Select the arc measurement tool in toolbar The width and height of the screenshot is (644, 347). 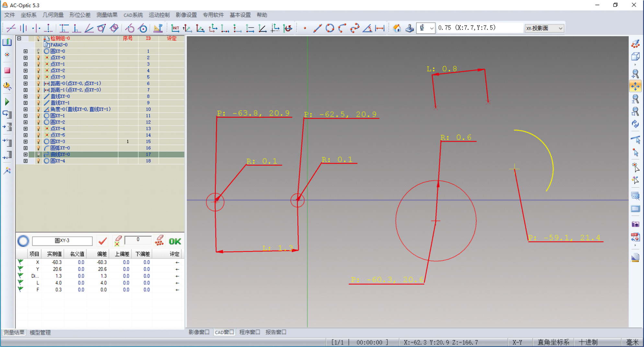[x=342, y=28]
